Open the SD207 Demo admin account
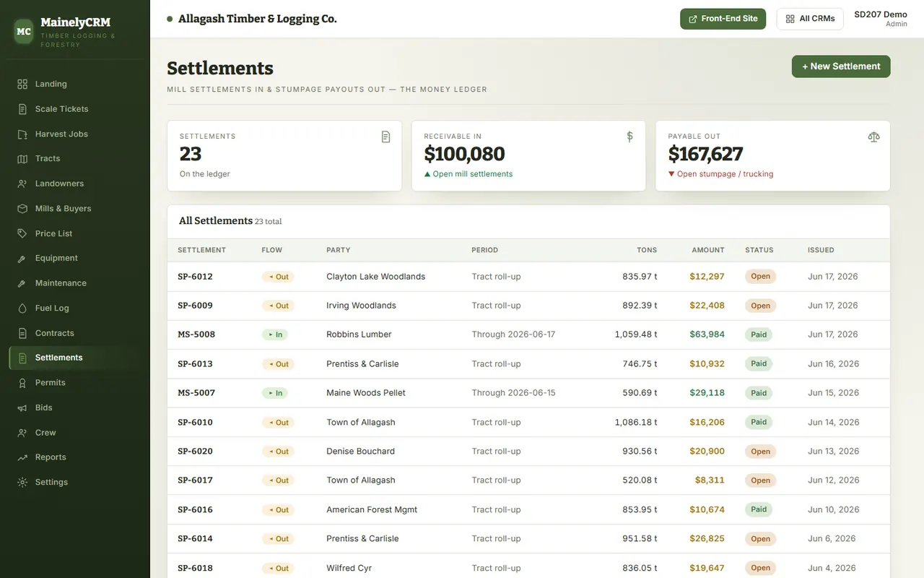Viewport: 924px width, 578px height. coord(880,19)
